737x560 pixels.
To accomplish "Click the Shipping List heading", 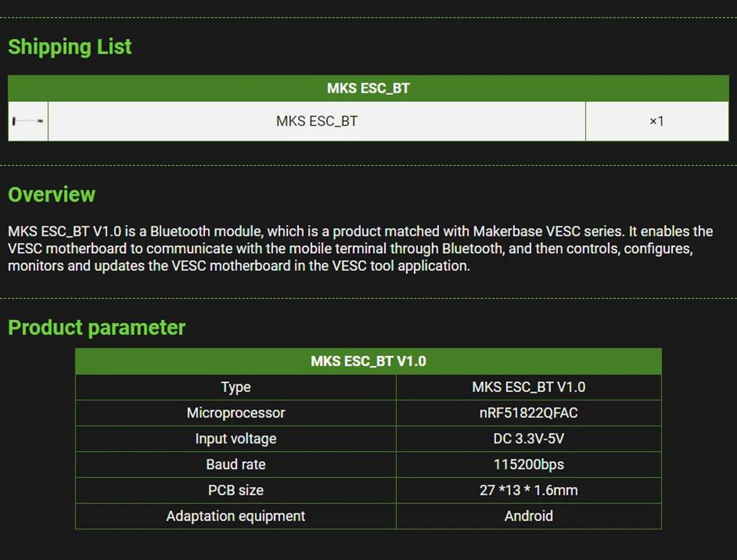I will 70,47.
